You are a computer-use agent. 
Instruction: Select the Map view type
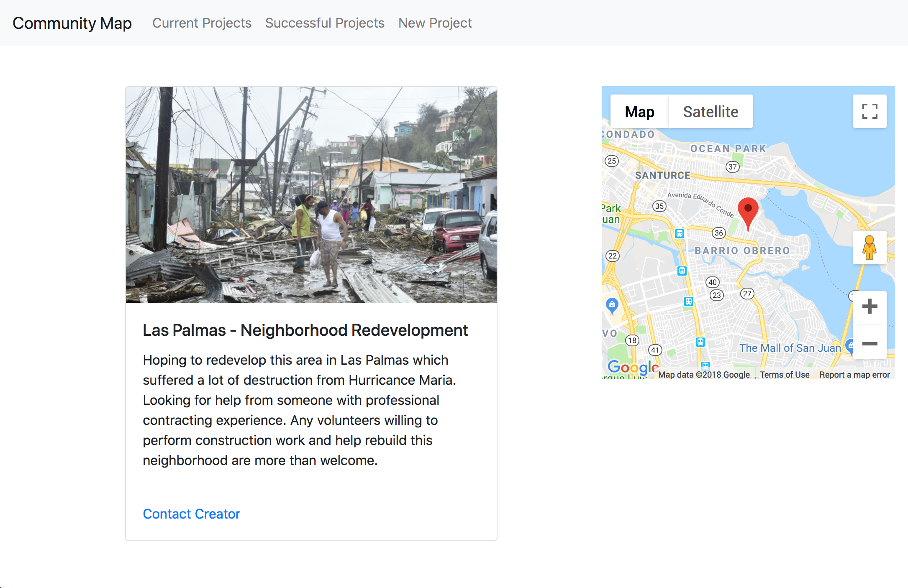click(639, 112)
